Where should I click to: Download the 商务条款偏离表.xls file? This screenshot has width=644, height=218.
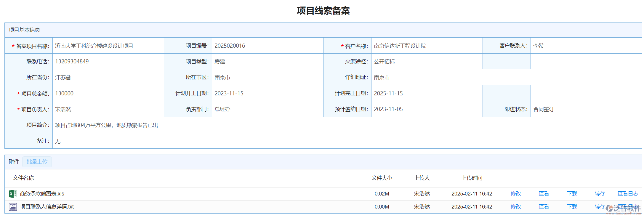pyautogui.click(x=571, y=194)
